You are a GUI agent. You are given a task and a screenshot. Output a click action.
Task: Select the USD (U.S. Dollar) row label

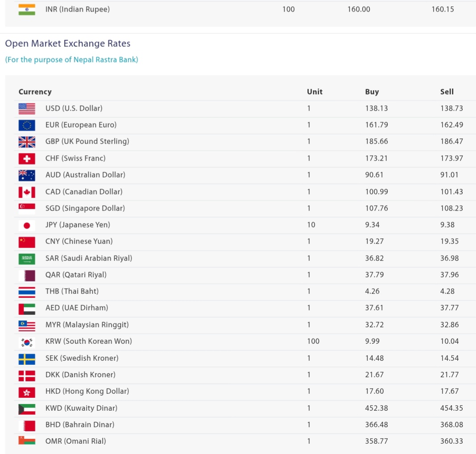click(x=74, y=108)
